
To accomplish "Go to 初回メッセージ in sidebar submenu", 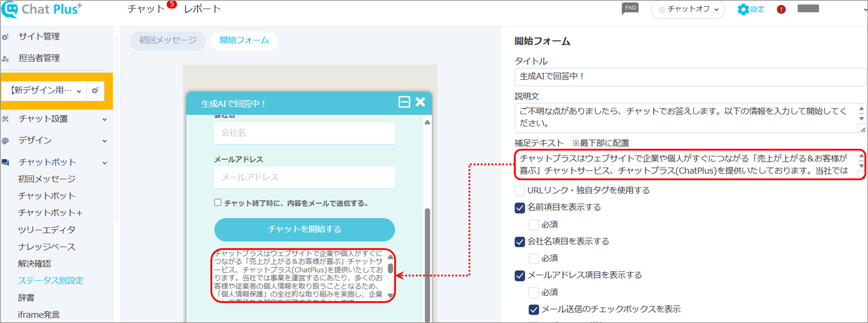I will (47, 179).
